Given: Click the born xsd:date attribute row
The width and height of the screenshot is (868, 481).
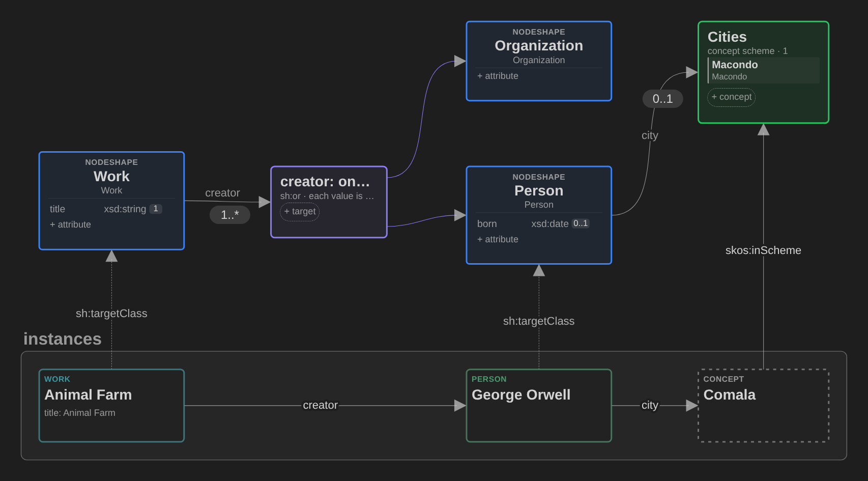Looking at the screenshot, I should coord(539,223).
